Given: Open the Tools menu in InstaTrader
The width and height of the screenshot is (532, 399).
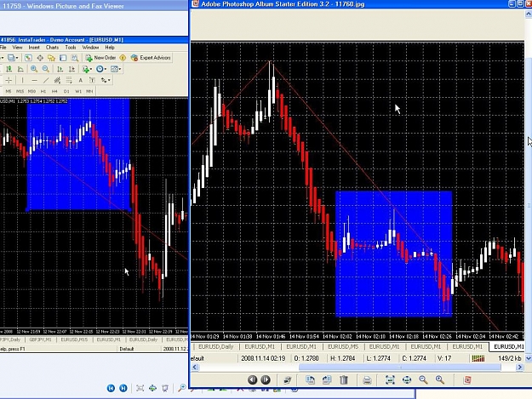Looking at the screenshot, I should [x=71, y=48].
